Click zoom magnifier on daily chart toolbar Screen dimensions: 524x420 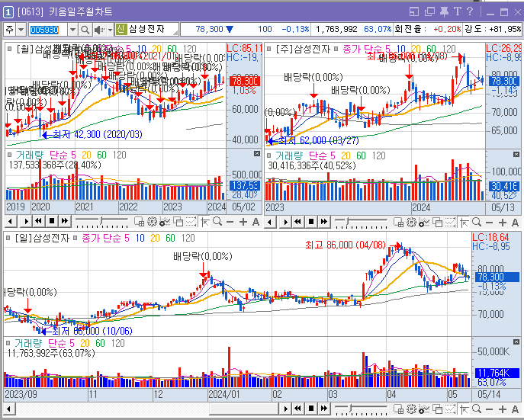[x=477, y=409]
